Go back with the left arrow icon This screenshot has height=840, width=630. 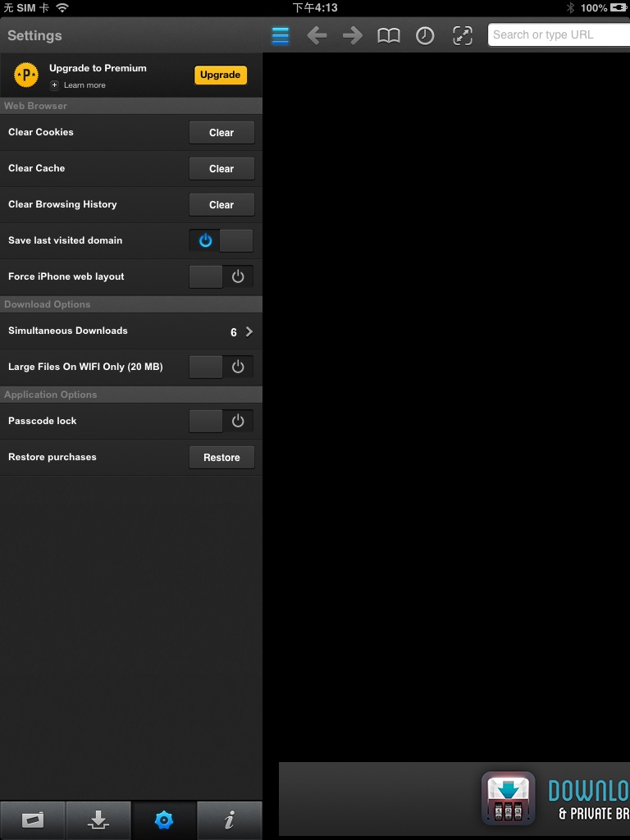(x=317, y=35)
